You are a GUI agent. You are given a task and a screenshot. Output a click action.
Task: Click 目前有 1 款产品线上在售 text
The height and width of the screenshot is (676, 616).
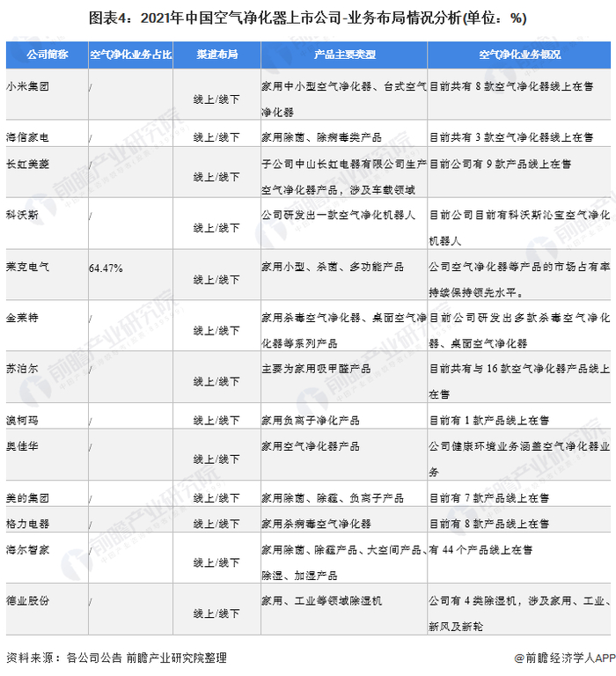[488, 420]
